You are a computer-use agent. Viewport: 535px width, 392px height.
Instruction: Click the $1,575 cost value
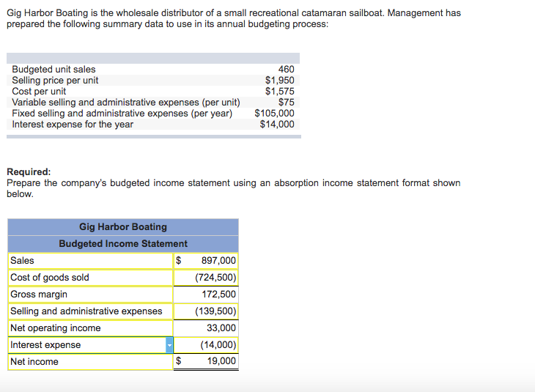click(280, 91)
